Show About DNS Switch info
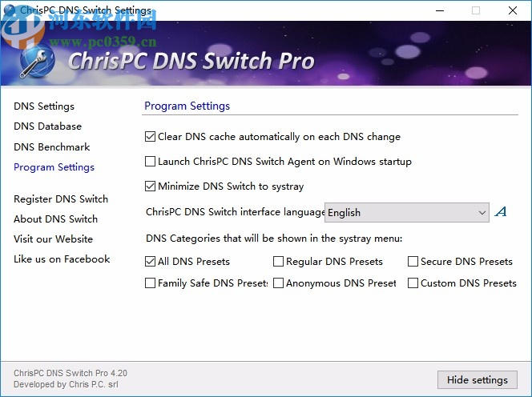532x397 pixels. (x=55, y=219)
